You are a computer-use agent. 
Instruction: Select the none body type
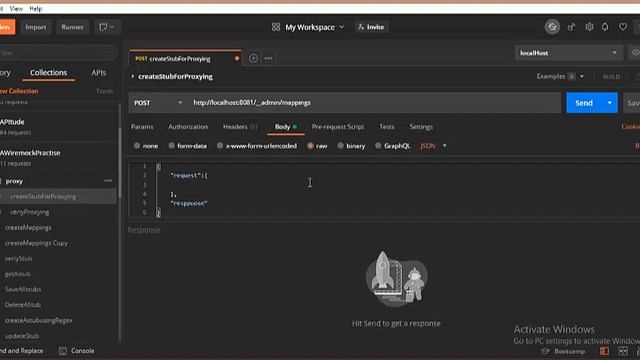coord(146,146)
